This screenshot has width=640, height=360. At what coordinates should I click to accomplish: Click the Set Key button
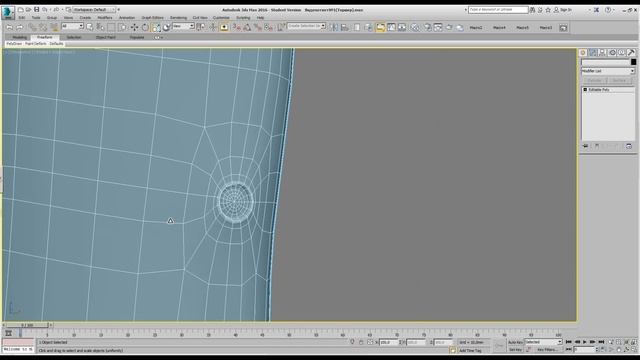[515, 350]
